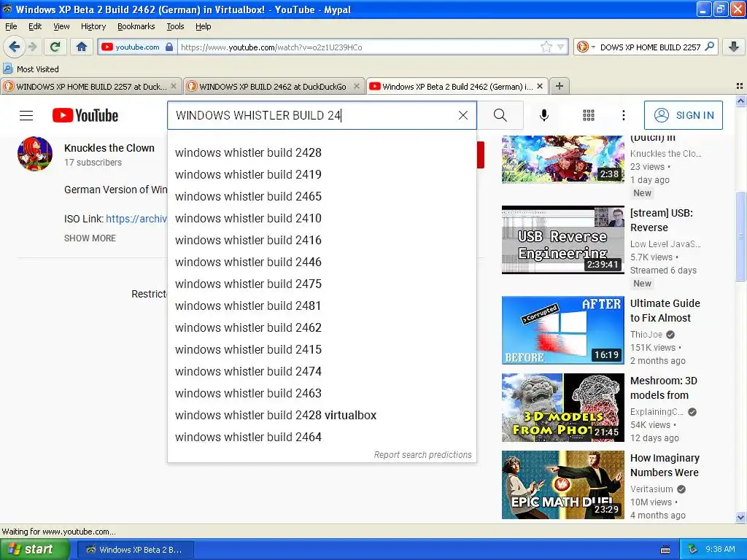Close the WINDOWS XP HOME BUILD 2257 tab
747x560 pixels.
[174, 86]
